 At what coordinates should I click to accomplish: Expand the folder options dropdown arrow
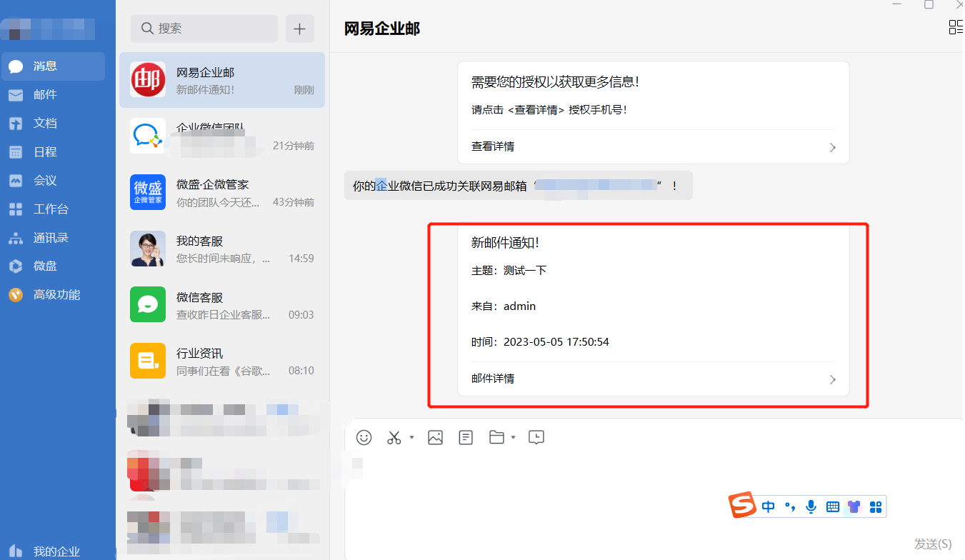[x=514, y=438]
